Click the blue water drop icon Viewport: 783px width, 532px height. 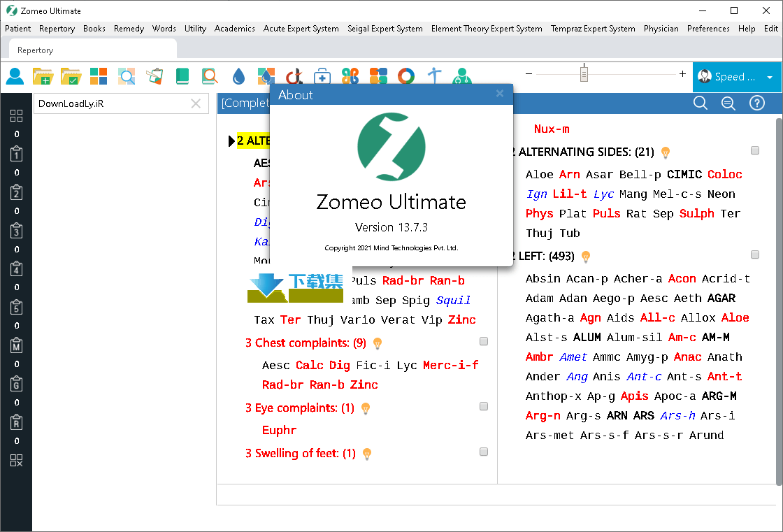pos(238,76)
